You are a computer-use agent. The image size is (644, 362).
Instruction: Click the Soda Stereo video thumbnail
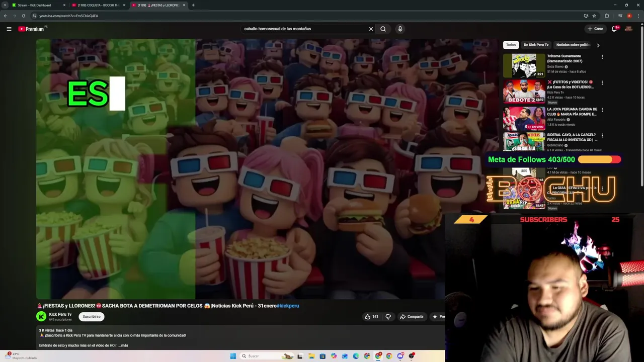click(524, 65)
